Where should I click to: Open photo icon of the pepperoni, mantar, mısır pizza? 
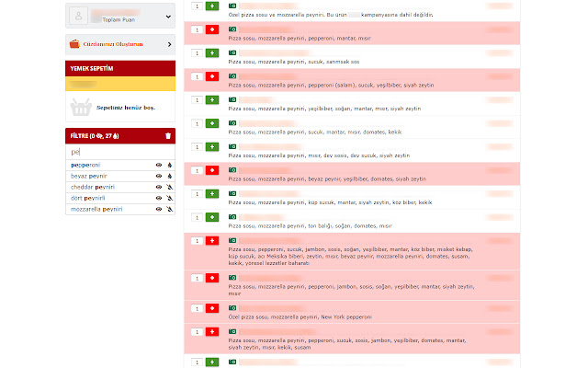(232, 29)
